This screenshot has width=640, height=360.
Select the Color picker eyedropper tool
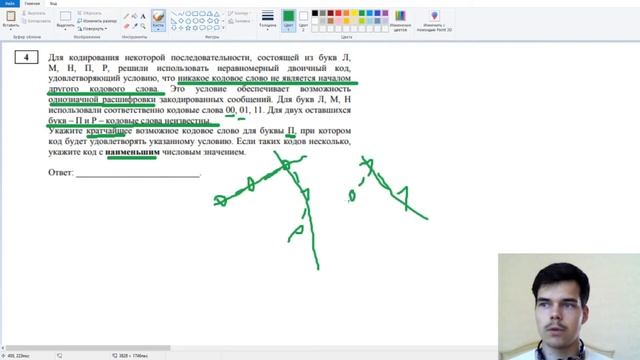[135, 26]
